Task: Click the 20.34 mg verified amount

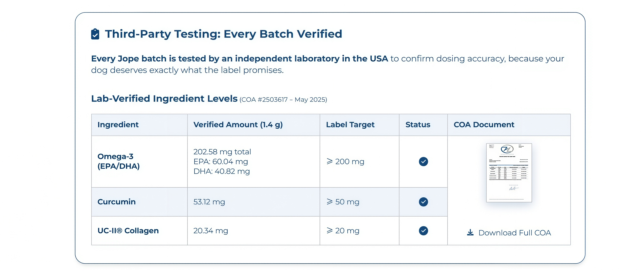Action: tap(210, 231)
